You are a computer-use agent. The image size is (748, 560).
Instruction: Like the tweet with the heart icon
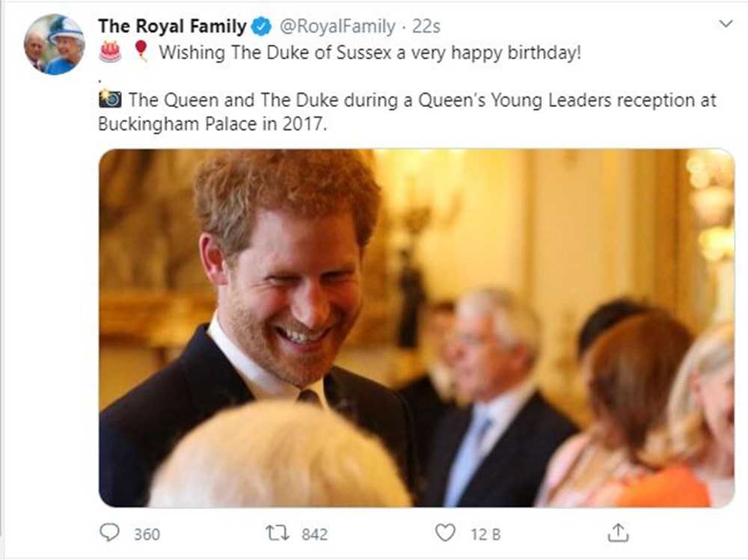click(x=445, y=532)
